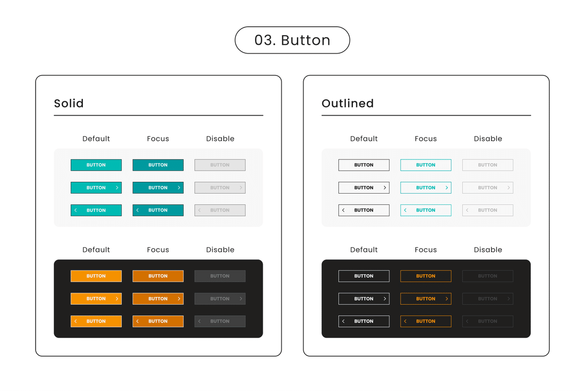Click the 'Solid' section heading
This screenshot has height=392, width=585.
(69, 103)
